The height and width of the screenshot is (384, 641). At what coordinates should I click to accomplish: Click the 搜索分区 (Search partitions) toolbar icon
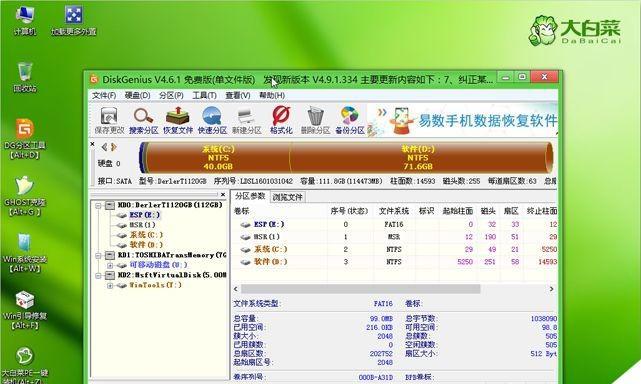(x=143, y=120)
